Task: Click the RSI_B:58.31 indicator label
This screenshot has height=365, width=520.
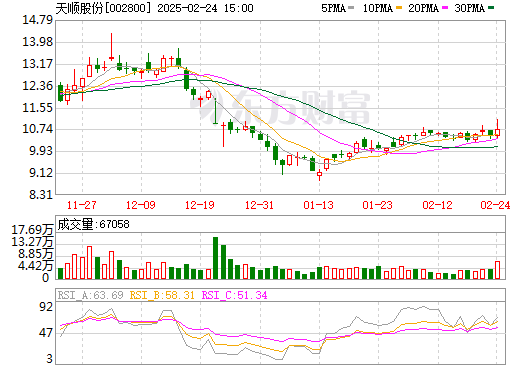Action: 162,295
